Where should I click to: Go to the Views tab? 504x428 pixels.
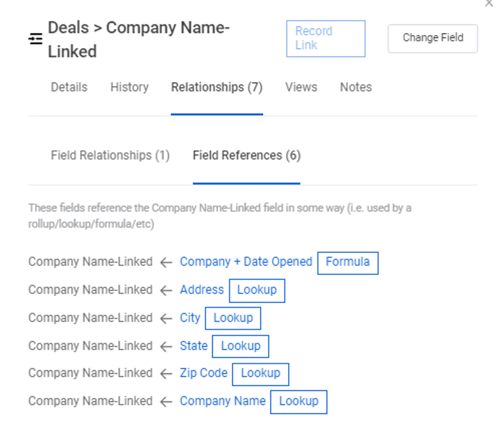pos(301,87)
